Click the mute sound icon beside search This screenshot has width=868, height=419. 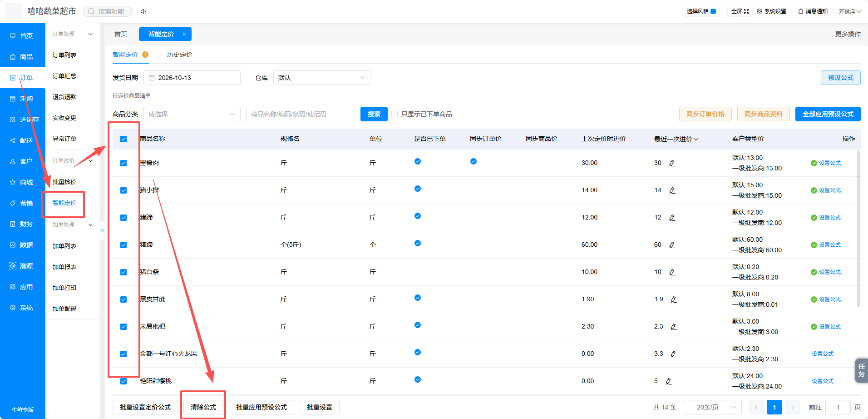click(143, 11)
